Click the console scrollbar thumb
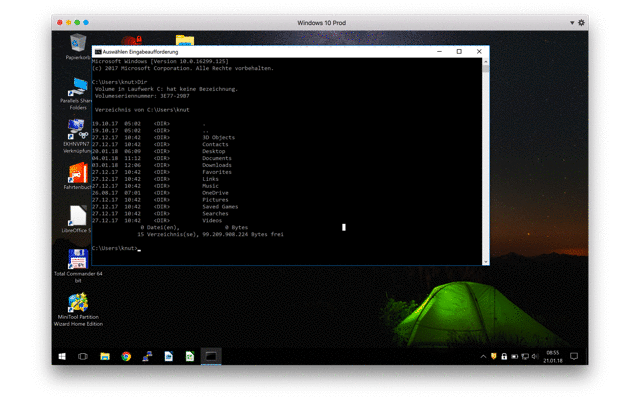This screenshot has width=640, height=400. pyautogui.click(x=486, y=69)
